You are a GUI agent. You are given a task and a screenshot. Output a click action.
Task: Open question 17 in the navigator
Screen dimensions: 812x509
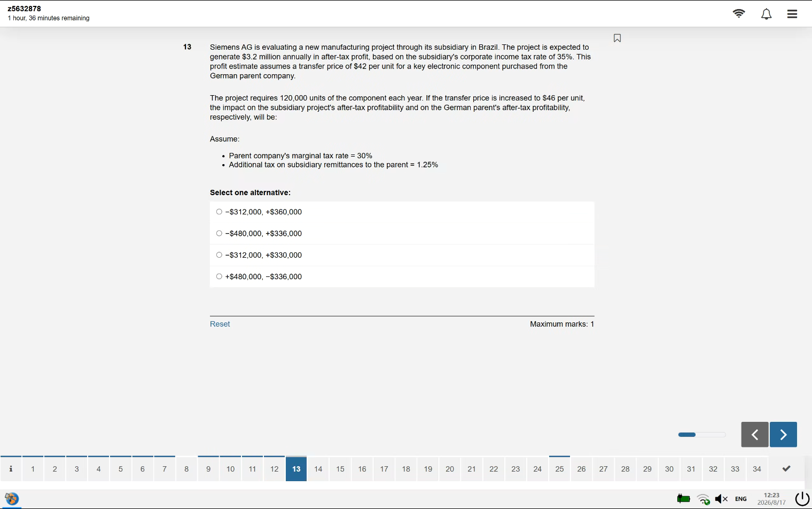tap(384, 469)
